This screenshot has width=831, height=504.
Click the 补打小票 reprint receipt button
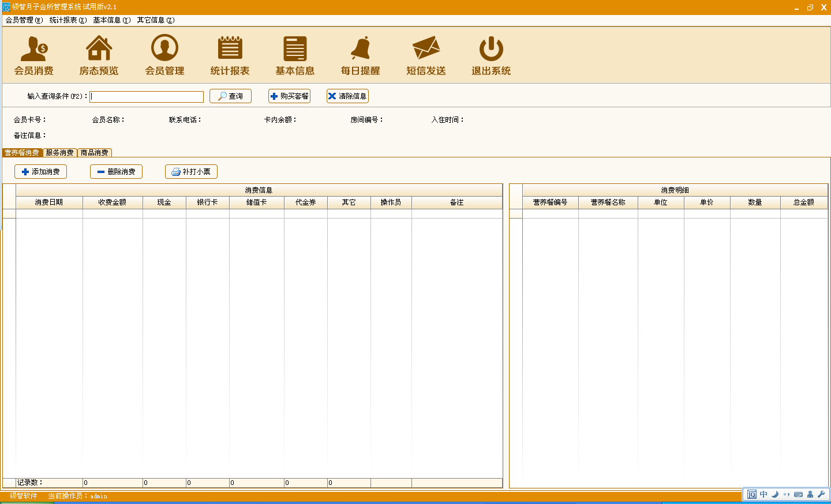click(191, 172)
